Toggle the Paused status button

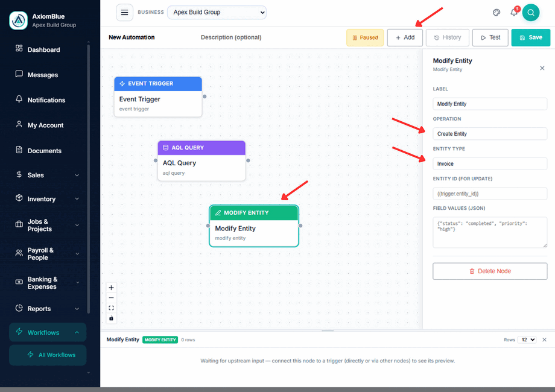(x=365, y=37)
